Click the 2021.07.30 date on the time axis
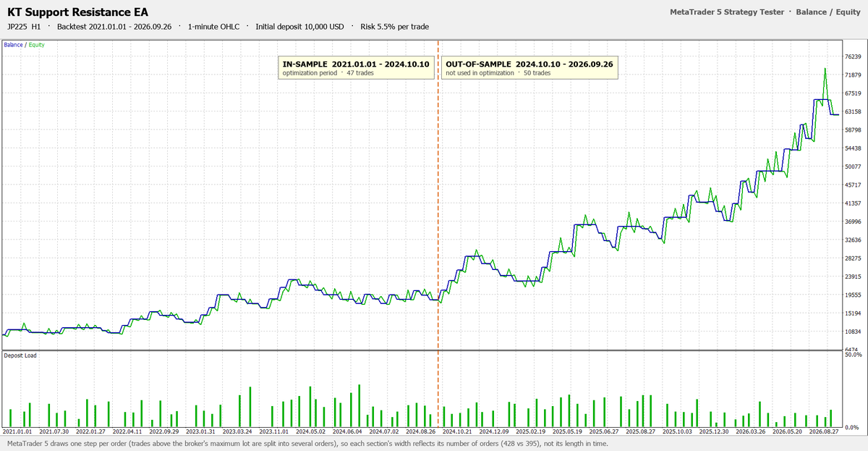 tap(54, 431)
